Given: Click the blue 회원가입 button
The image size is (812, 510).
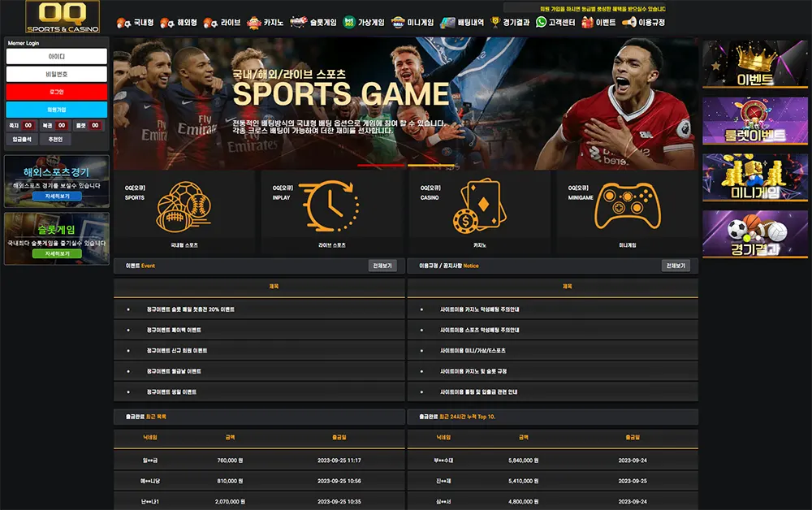Looking at the screenshot, I should point(57,110).
